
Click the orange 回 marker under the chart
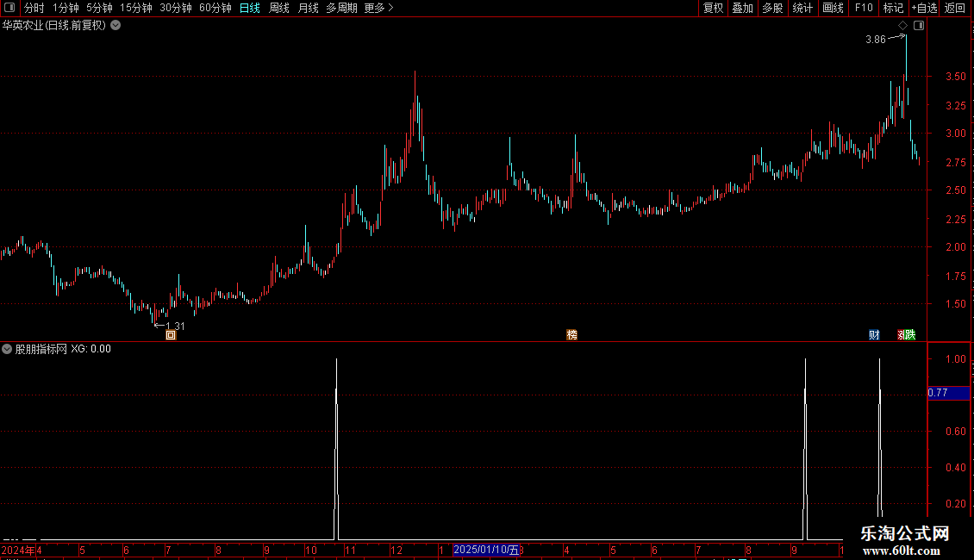coord(171,335)
